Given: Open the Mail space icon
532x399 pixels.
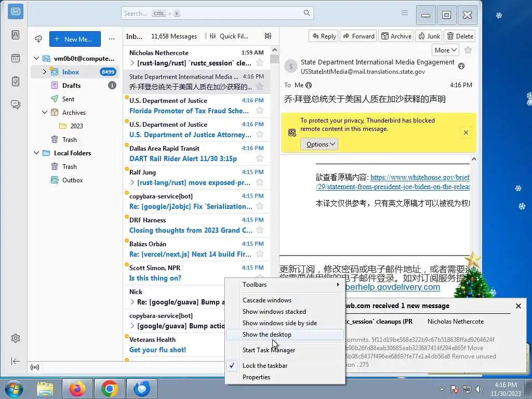Looking at the screenshot, I should (16, 11).
